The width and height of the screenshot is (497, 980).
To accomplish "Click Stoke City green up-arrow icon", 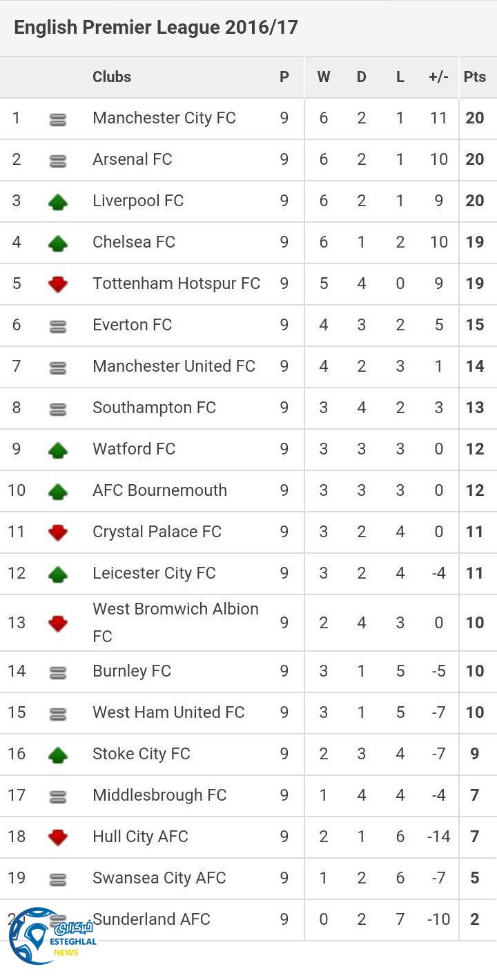I will tap(58, 754).
